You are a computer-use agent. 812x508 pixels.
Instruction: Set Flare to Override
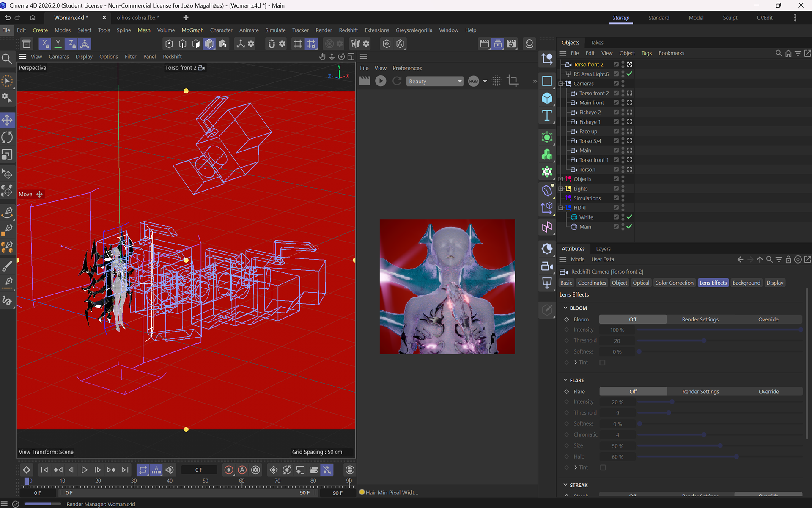(x=768, y=392)
